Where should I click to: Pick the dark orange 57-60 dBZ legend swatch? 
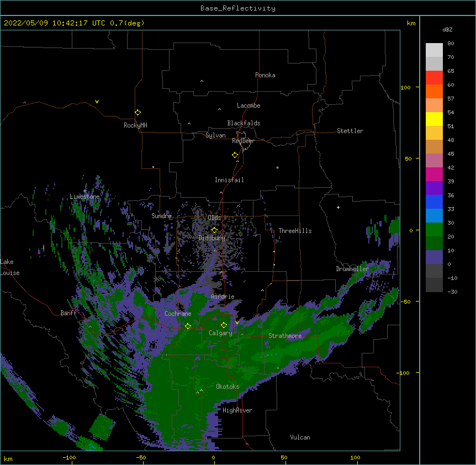434,91
